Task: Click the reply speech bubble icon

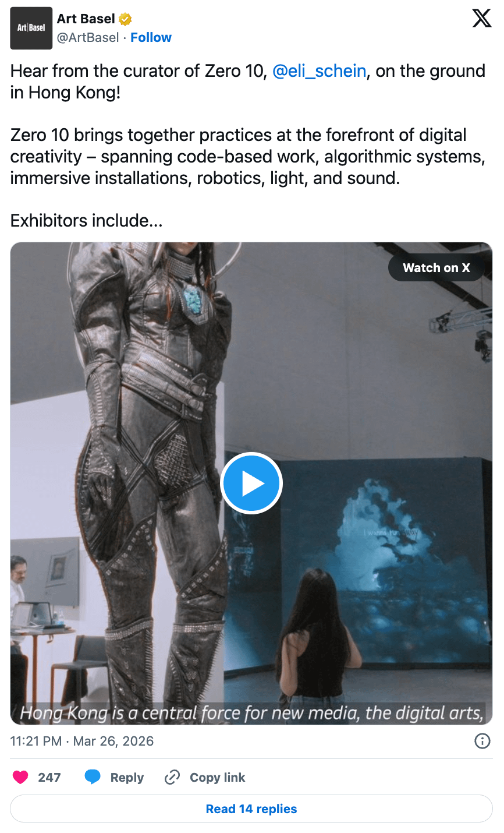Action: click(93, 777)
